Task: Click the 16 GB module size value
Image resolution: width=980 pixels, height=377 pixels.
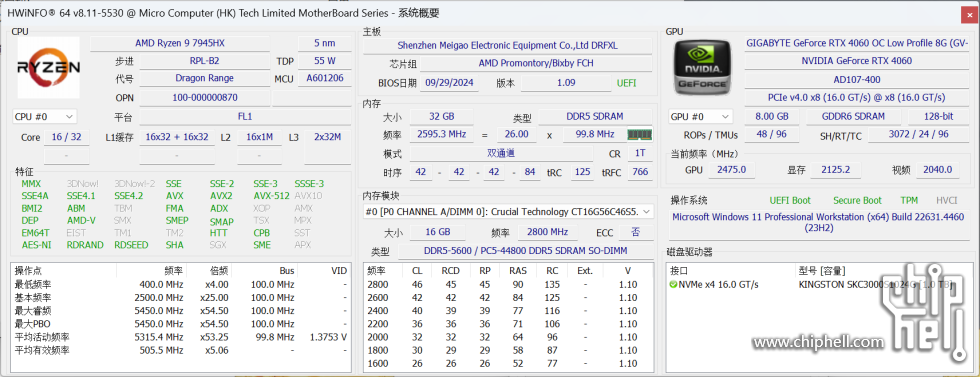Action: pyautogui.click(x=438, y=232)
